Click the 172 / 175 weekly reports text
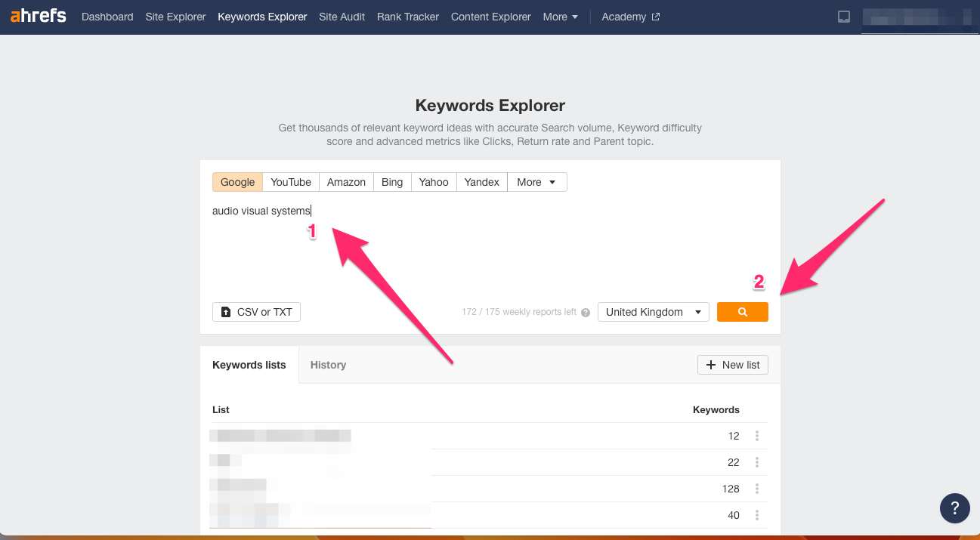 519,312
